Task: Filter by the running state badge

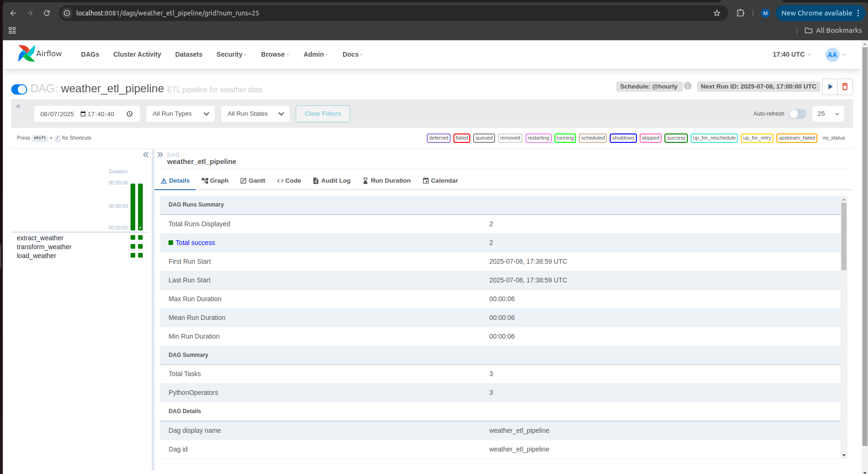Action: pyautogui.click(x=565, y=138)
